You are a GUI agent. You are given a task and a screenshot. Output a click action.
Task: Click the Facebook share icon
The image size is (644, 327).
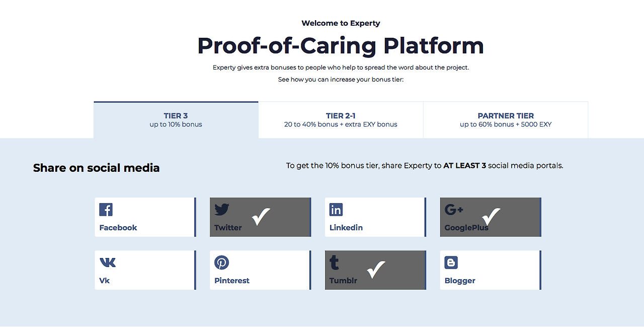[x=106, y=209]
